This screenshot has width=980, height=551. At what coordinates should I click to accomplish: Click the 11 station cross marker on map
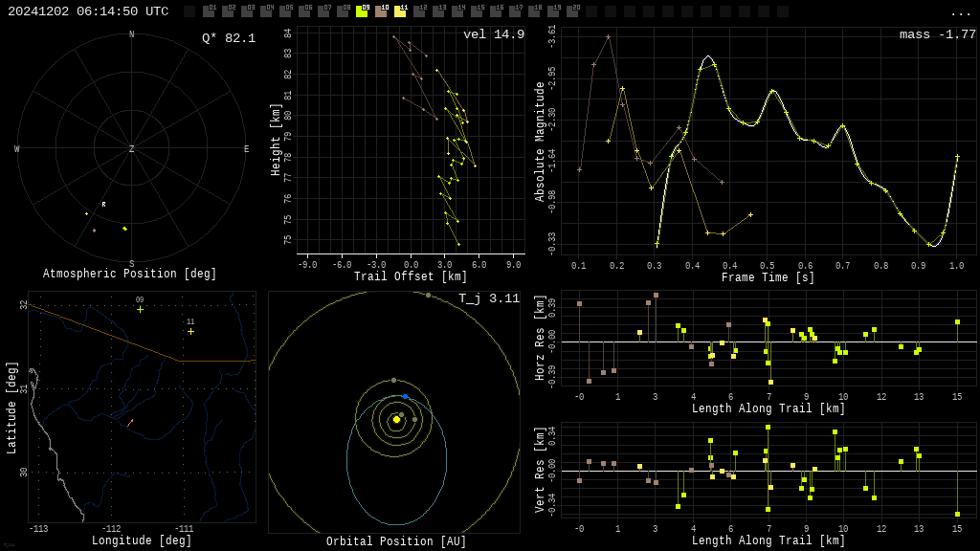pyautogui.click(x=190, y=332)
